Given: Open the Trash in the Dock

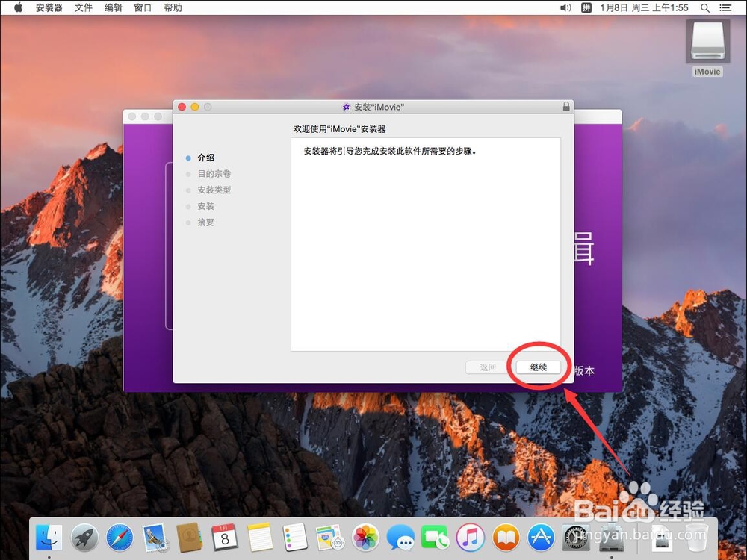Looking at the screenshot, I should point(697,538).
